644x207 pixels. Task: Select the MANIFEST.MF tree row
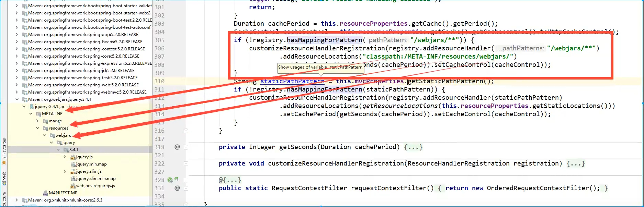(80, 193)
